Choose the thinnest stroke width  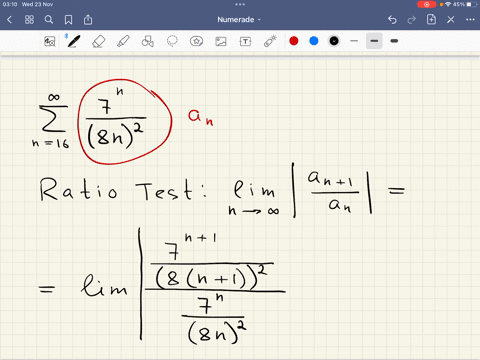click(354, 41)
